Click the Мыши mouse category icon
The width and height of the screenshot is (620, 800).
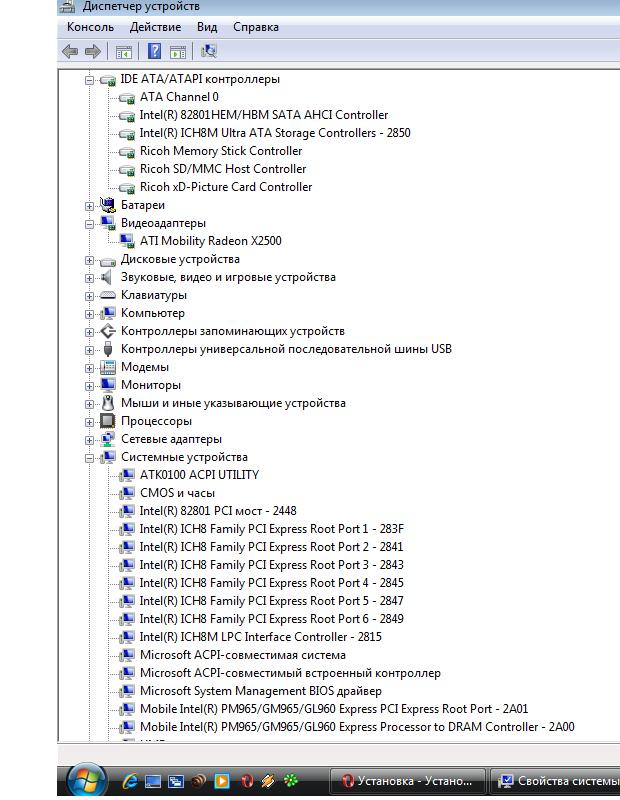tap(108, 403)
